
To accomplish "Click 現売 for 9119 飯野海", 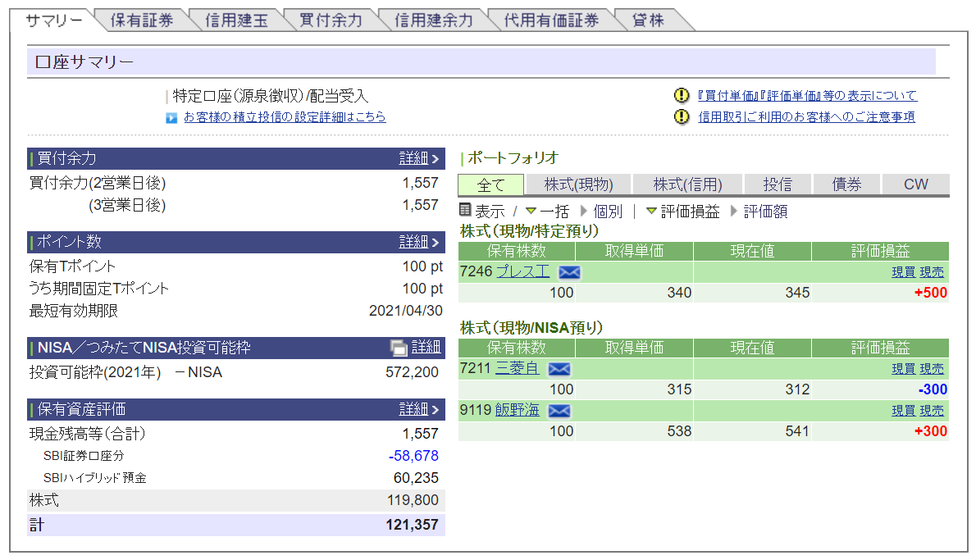I will pos(932,411).
